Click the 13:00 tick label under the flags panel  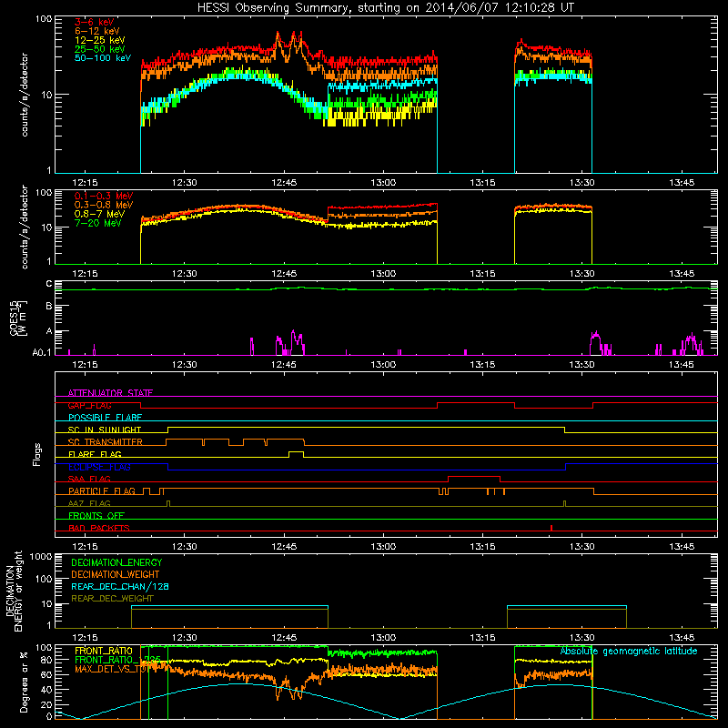coord(383,547)
